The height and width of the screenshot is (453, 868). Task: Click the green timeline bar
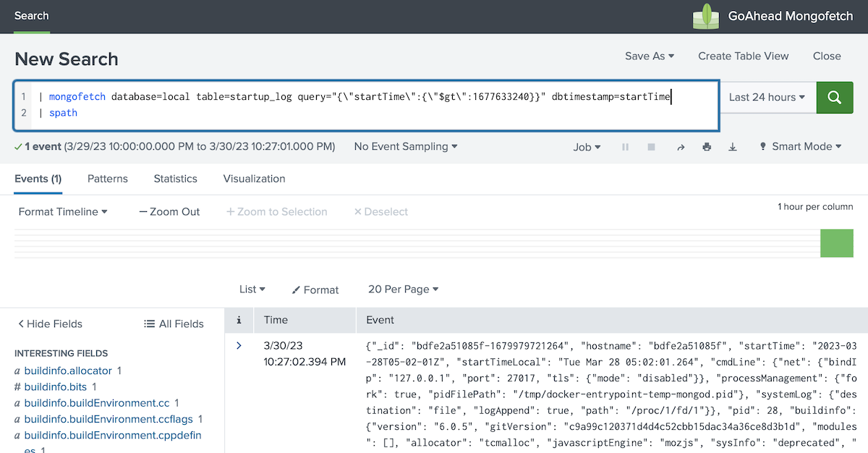(837, 243)
